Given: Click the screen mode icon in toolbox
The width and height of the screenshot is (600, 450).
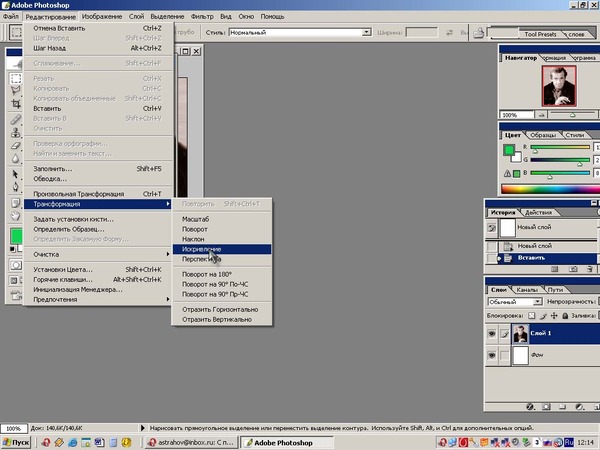Looking at the screenshot, I should (14, 280).
